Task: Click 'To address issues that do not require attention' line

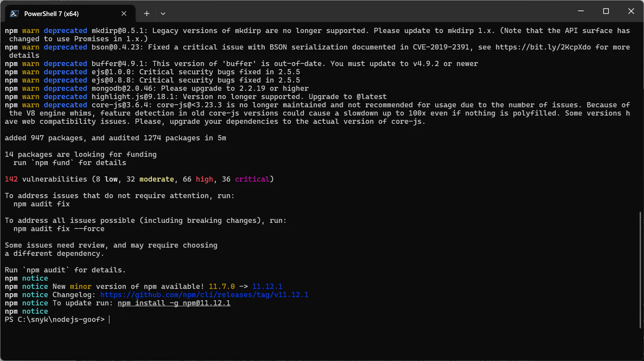Action: point(119,195)
